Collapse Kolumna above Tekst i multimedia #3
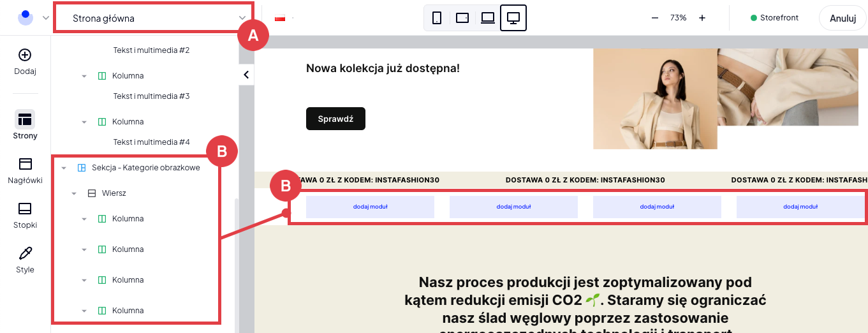Image resolution: width=868 pixels, height=333 pixels. tap(84, 76)
